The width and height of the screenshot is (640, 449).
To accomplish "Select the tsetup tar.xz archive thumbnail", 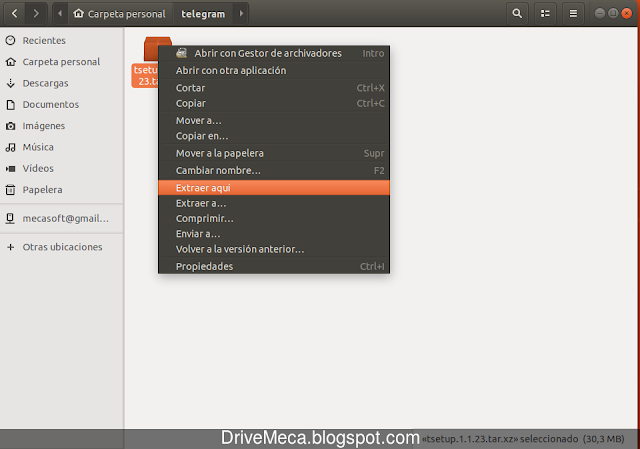I will point(151,49).
